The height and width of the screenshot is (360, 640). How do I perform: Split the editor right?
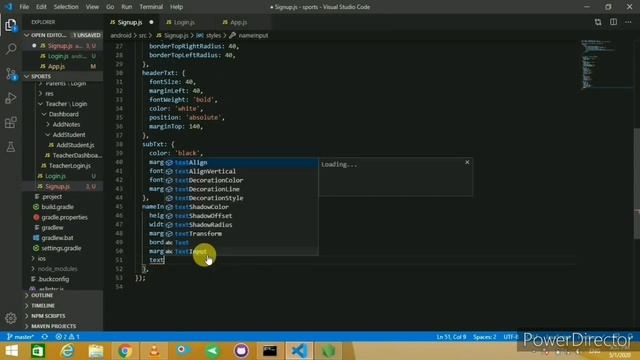tap(613, 22)
